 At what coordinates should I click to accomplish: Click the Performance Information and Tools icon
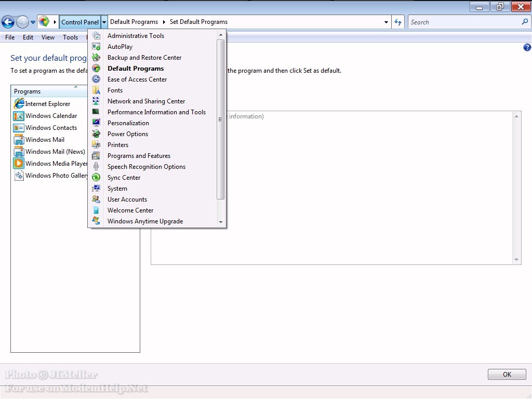96,112
